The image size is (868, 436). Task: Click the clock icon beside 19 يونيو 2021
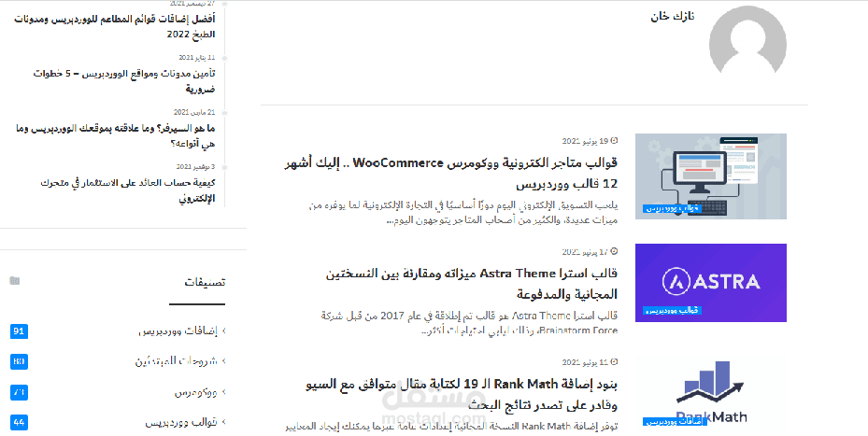pyautogui.click(x=614, y=141)
